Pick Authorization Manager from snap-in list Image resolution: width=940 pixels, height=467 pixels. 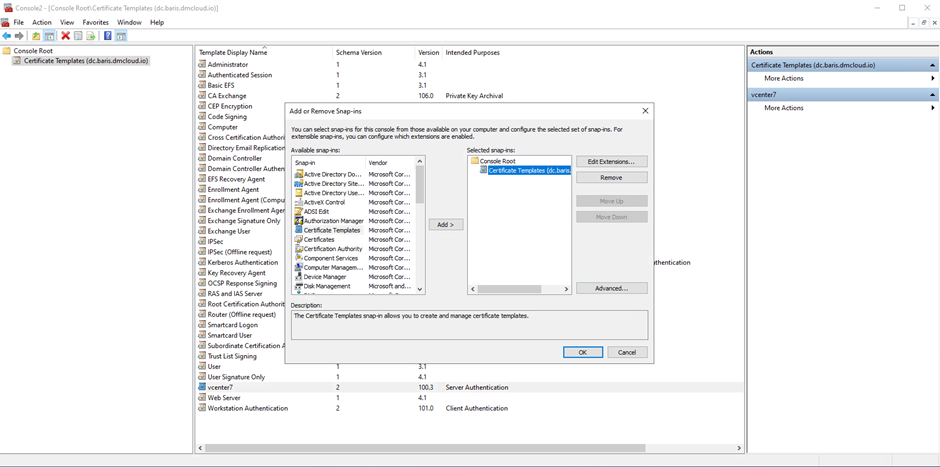coord(333,221)
